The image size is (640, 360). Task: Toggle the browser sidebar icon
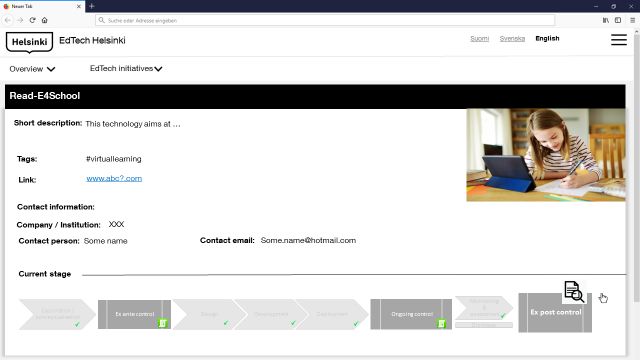tap(618, 20)
